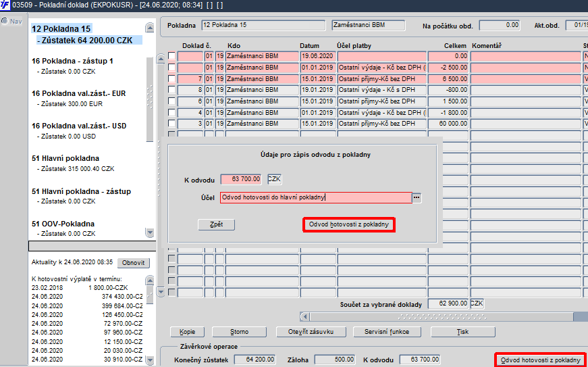588x367 pixels.
Task: Click the Zpět button in dialog
Action: pos(217,224)
